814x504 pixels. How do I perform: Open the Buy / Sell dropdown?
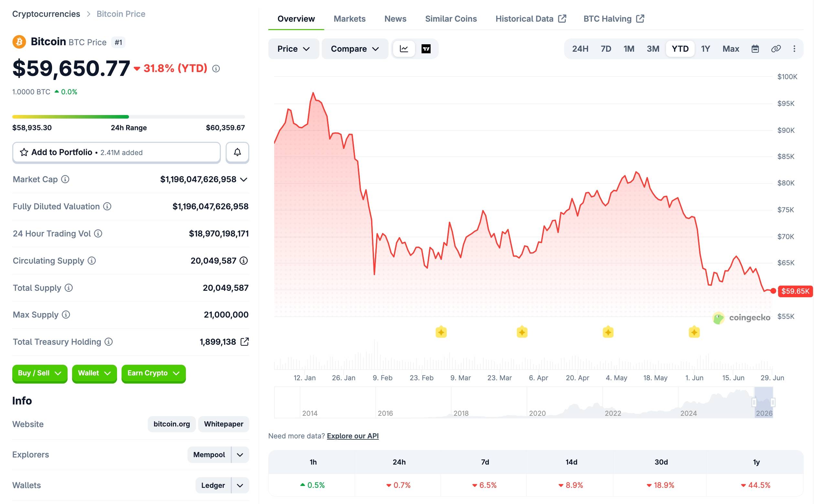40,373
